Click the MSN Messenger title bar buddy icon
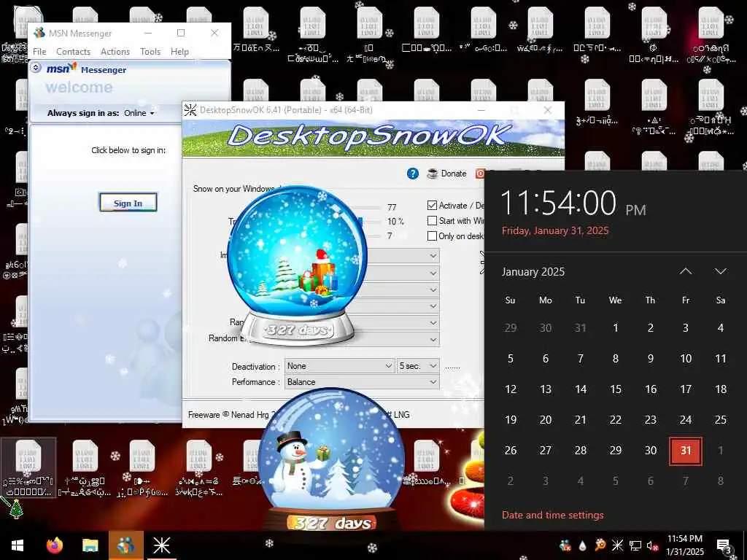Image resolution: width=747 pixels, height=560 pixels. [x=39, y=33]
